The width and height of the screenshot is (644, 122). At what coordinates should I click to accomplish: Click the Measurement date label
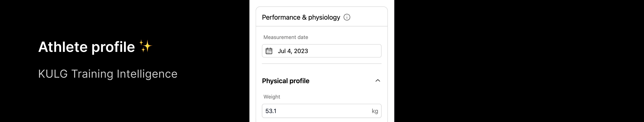pyautogui.click(x=286, y=37)
